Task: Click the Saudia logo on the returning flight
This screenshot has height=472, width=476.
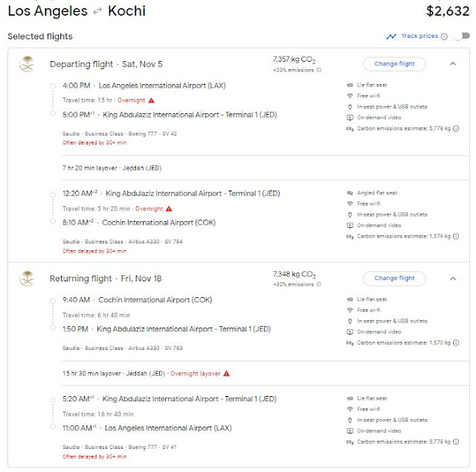Action: [27, 279]
